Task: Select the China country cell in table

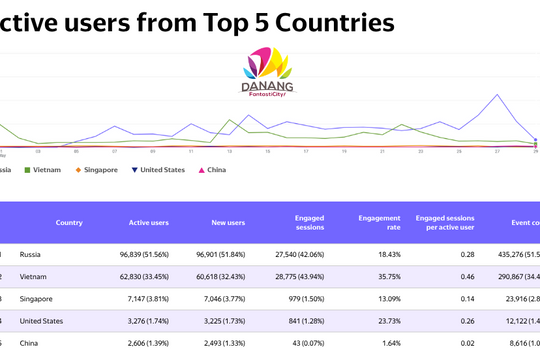Action: point(29,343)
